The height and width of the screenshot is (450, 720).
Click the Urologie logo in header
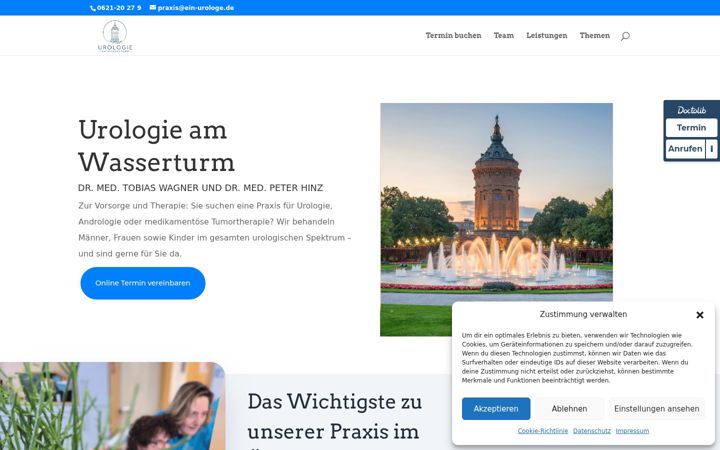(x=115, y=36)
